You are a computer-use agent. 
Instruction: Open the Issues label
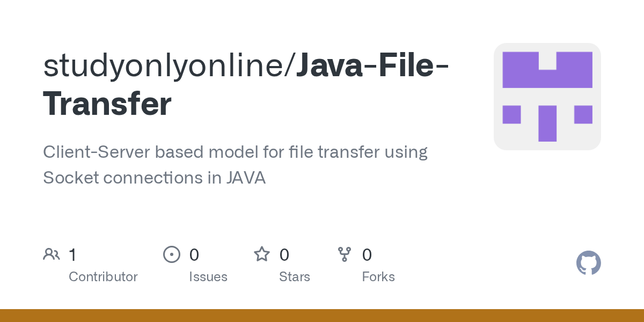[x=208, y=277]
